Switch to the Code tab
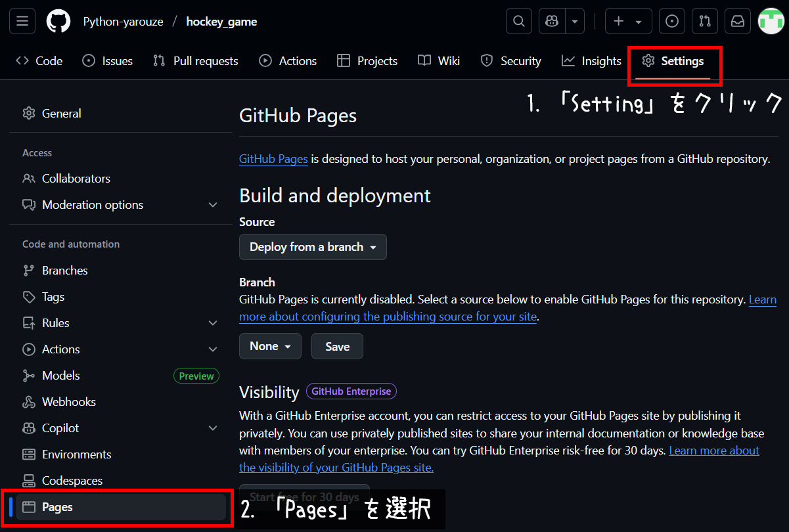The image size is (789, 532). click(39, 61)
